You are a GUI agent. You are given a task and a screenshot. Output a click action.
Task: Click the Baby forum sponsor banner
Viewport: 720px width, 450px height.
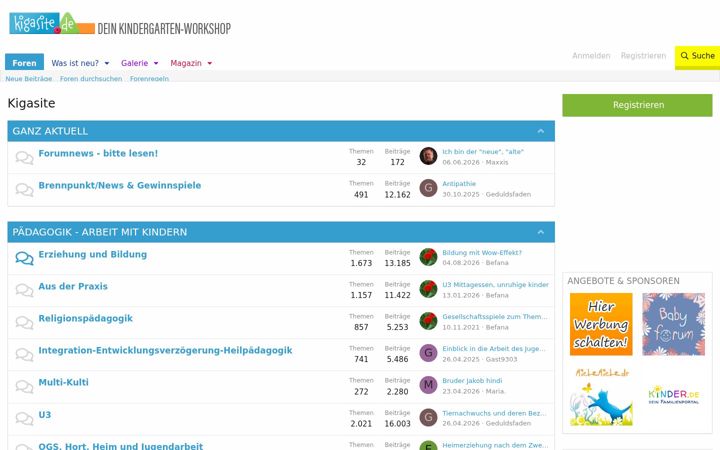point(674,324)
